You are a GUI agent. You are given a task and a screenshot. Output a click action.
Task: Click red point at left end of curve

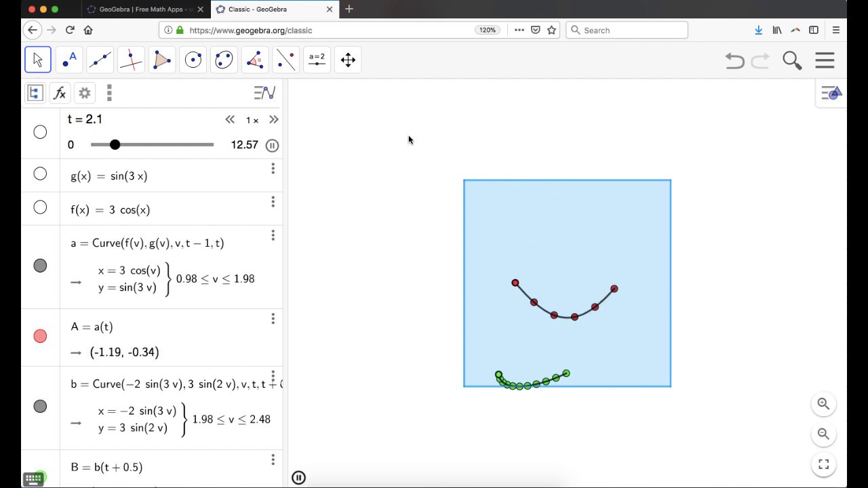[515, 283]
